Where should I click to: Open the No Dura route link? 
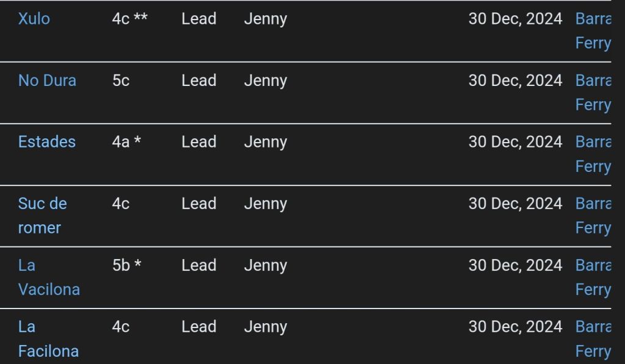click(x=47, y=80)
